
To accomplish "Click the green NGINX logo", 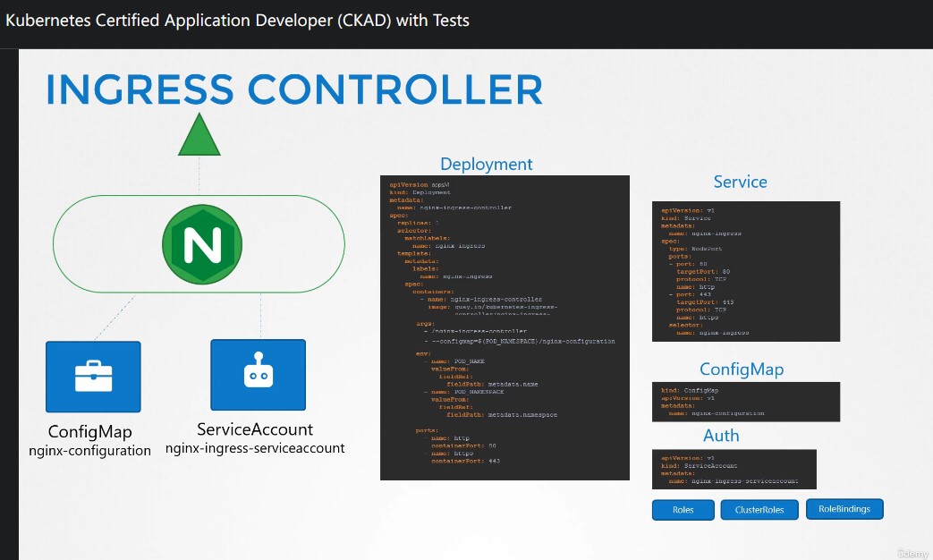I will pyautogui.click(x=202, y=244).
